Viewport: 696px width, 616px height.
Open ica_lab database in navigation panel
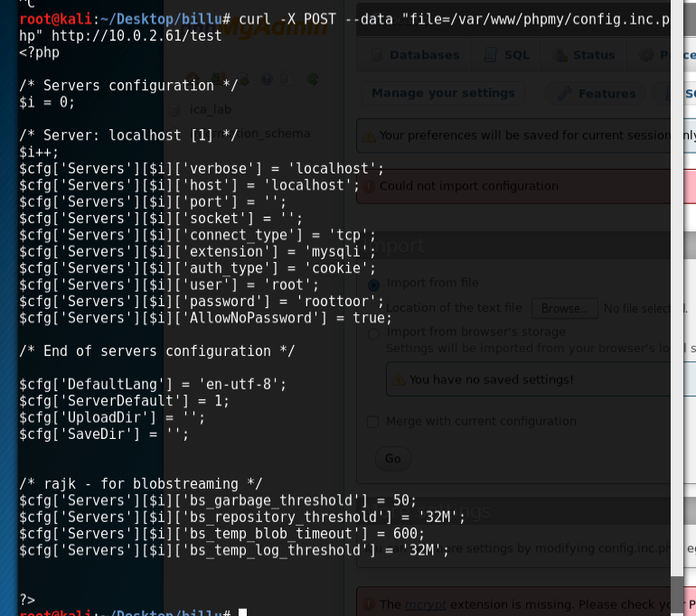coord(211,109)
